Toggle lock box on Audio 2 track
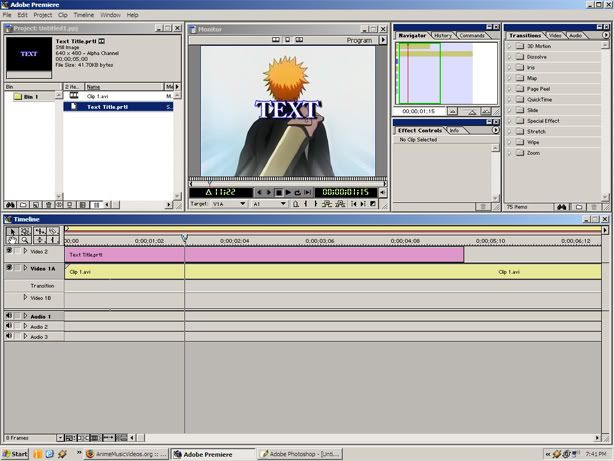614x461 pixels. pos(17,326)
